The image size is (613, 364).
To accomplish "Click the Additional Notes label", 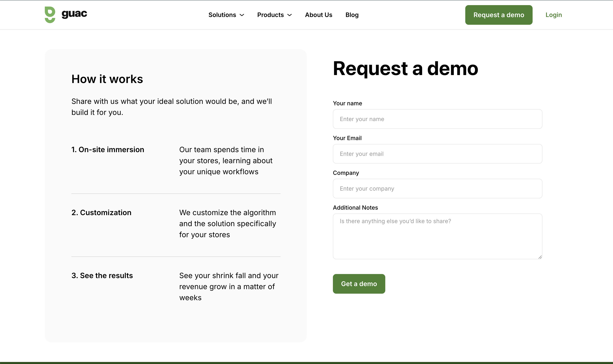I will coord(355,208).
